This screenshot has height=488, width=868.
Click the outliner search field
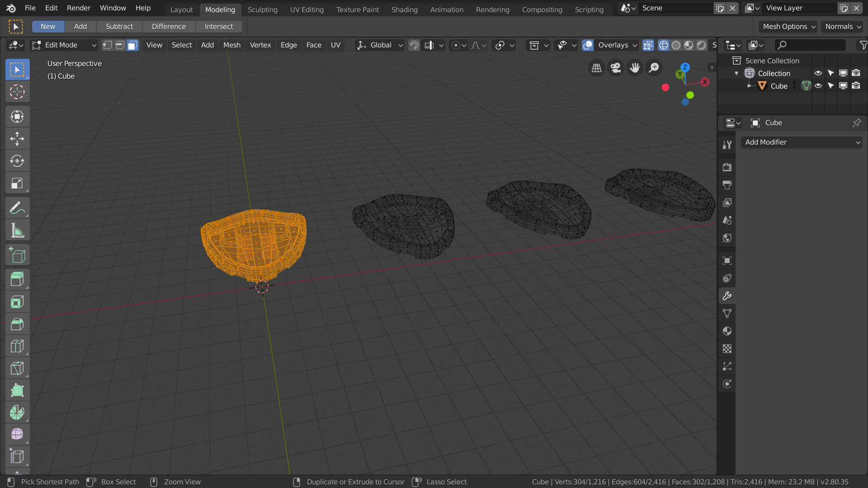pyautogui.click(x=810, y=45)
